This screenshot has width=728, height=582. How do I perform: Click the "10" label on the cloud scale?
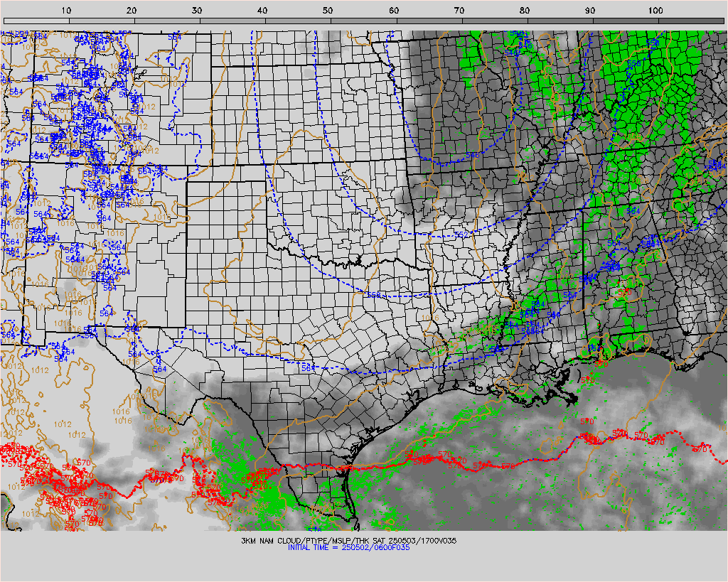tap(66, 10)
